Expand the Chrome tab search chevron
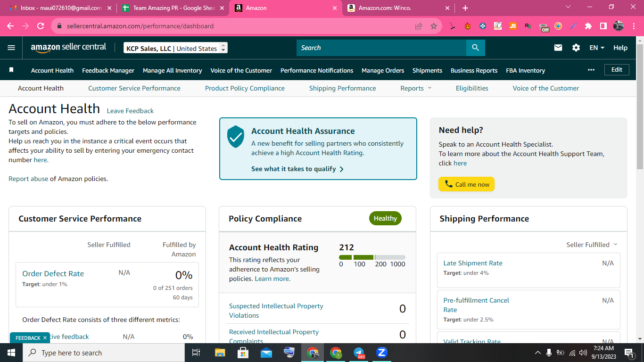This screenshot has width=644, height=362. (x=568, y=7)
